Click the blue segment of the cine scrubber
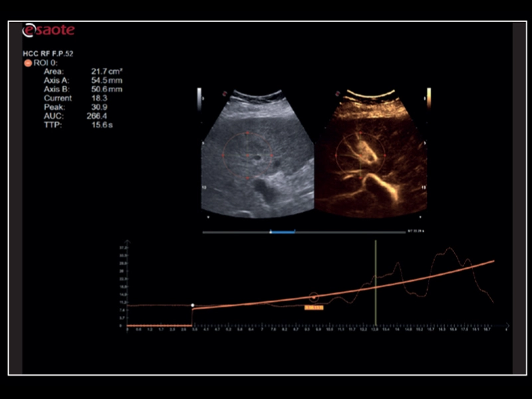 click(x=282, y=232)
